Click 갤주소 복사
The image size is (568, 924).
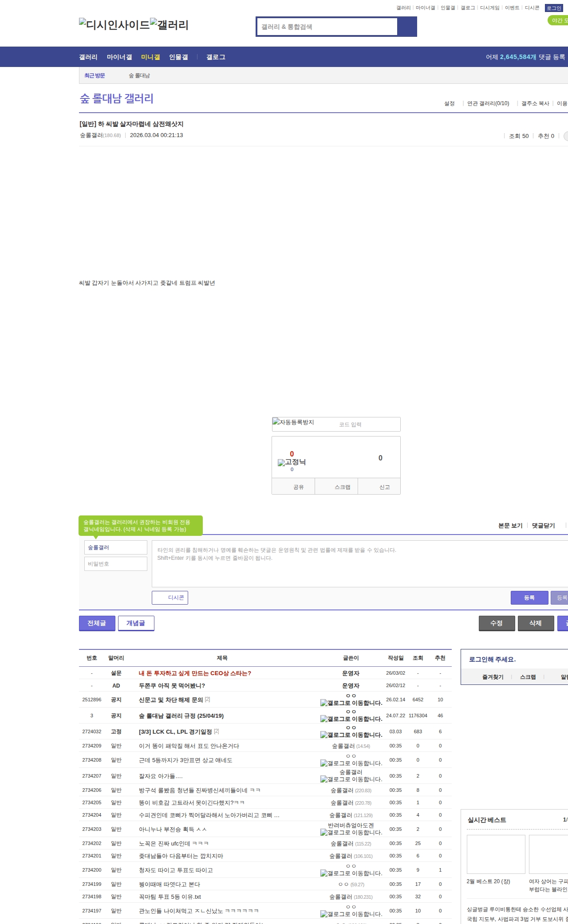[535, 103]
